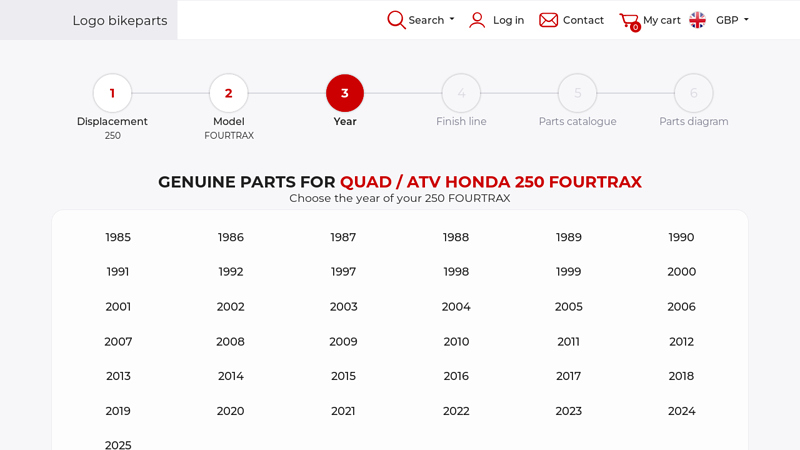Viewport: 800px width, 450px height.
Task: Open the Contact link
Action: [x=583, y=20]
